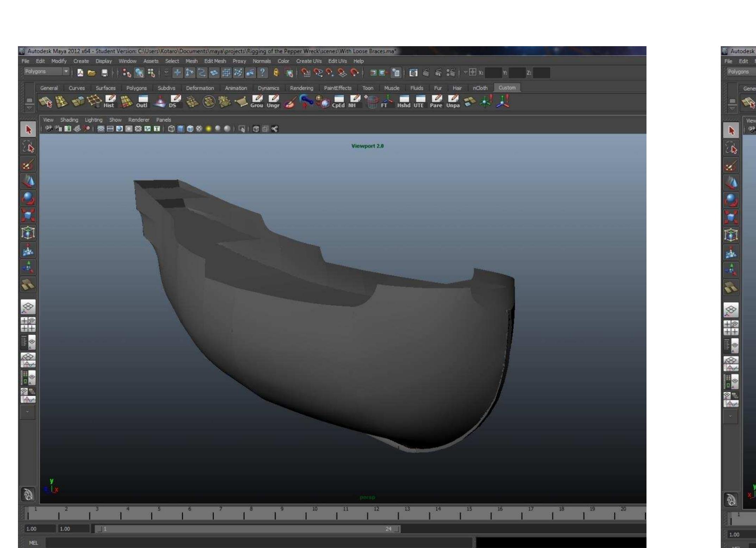The width and height of the screenshot is (756, 548).
Task: Select the Lasso tool in toolbox
Action: [28, 147]
